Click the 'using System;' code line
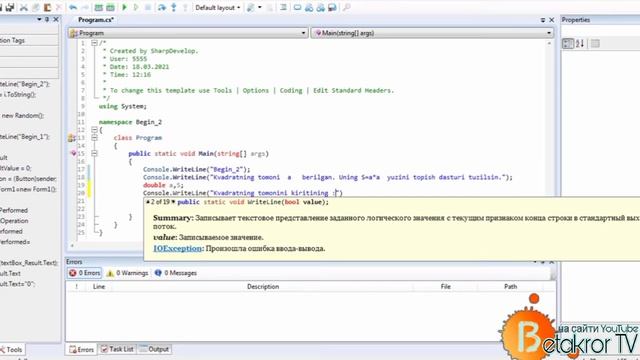The width and height of the screenshot is (640, 360). coord(122,106)
